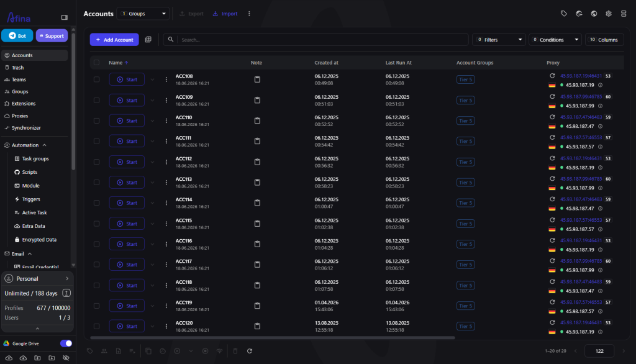Screen dimensions: 636x364
Task: Check the ACC108 row checkbox
Action: click(x=96, y=80)
